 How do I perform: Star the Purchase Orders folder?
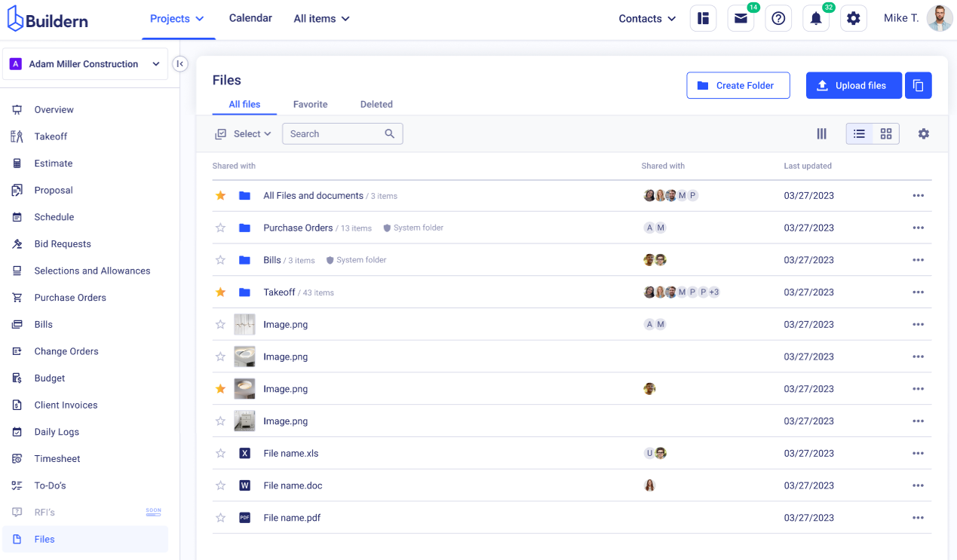tap(220, 228)
